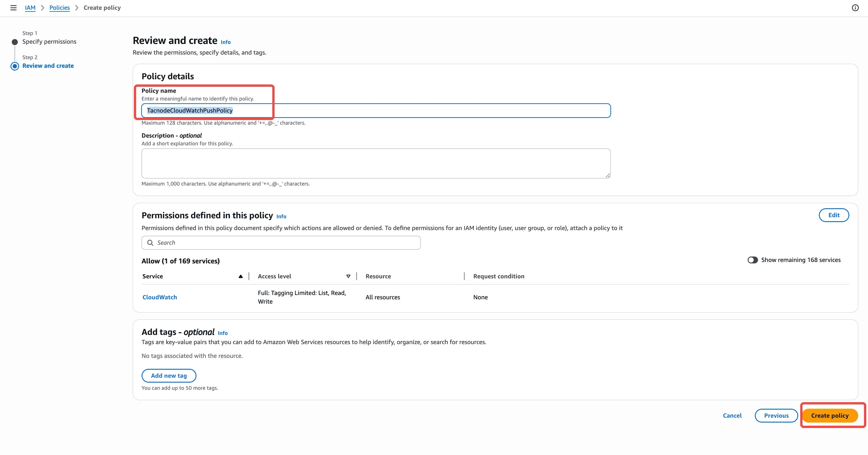Click the search magnifier icon in permissions

point(150,243)
